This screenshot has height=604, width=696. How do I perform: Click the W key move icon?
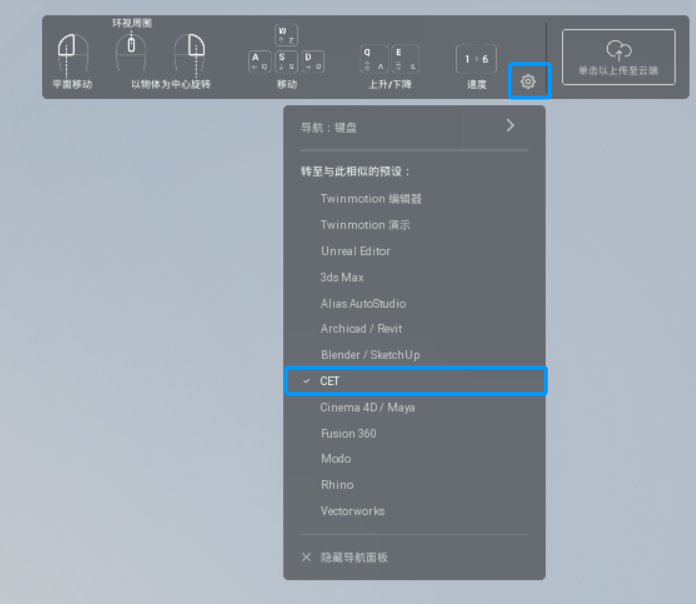click(286, 35)
